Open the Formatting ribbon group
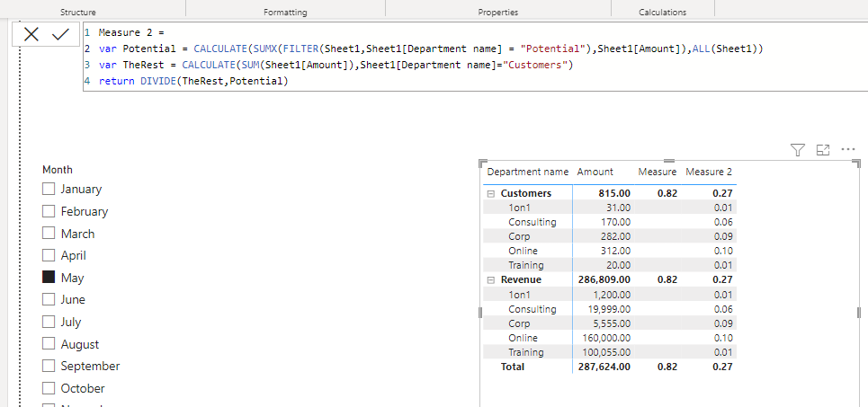 (x=285, y=12)
